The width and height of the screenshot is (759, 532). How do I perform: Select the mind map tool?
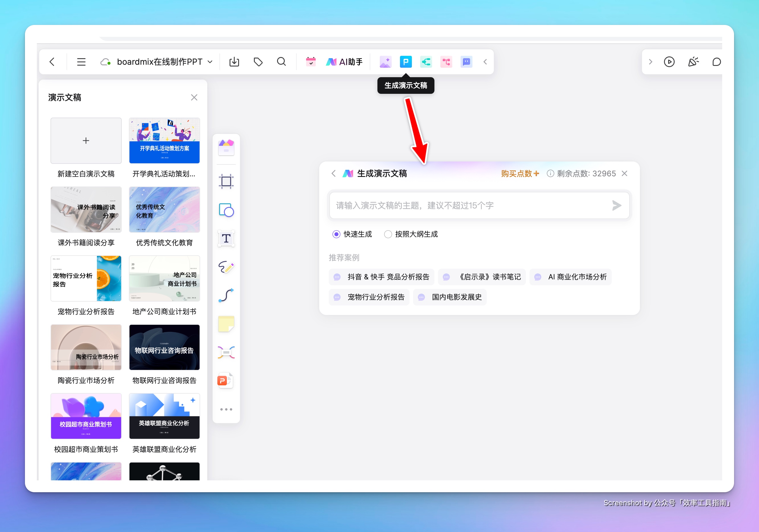pyautogui.click(x=226, y=352)
